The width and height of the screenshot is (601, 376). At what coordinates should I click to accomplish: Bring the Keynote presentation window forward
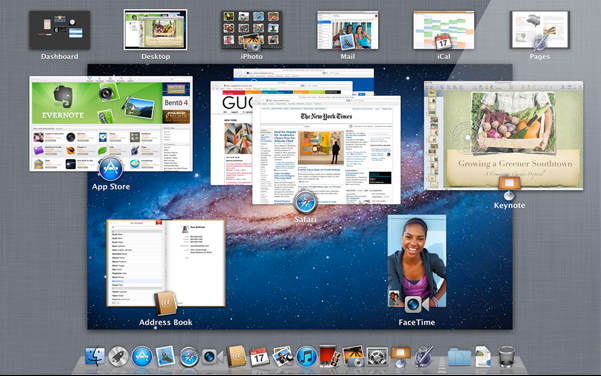[x=504, y=135]
